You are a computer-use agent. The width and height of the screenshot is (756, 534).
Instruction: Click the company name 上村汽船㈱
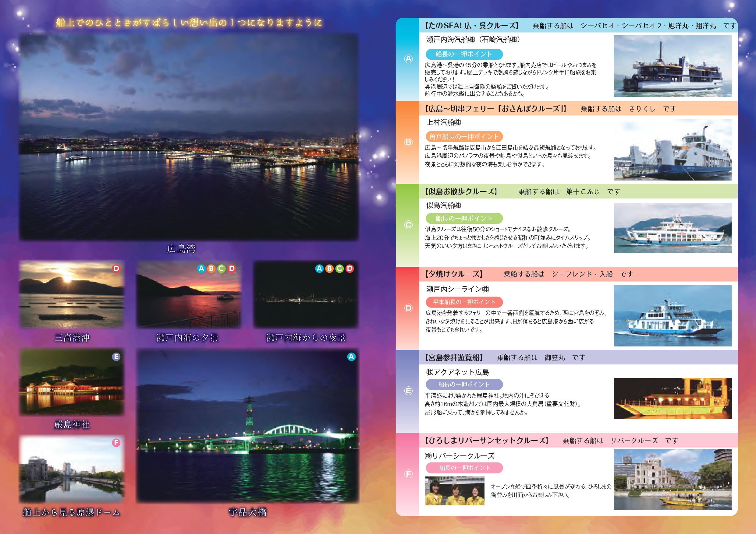[444, 122]
